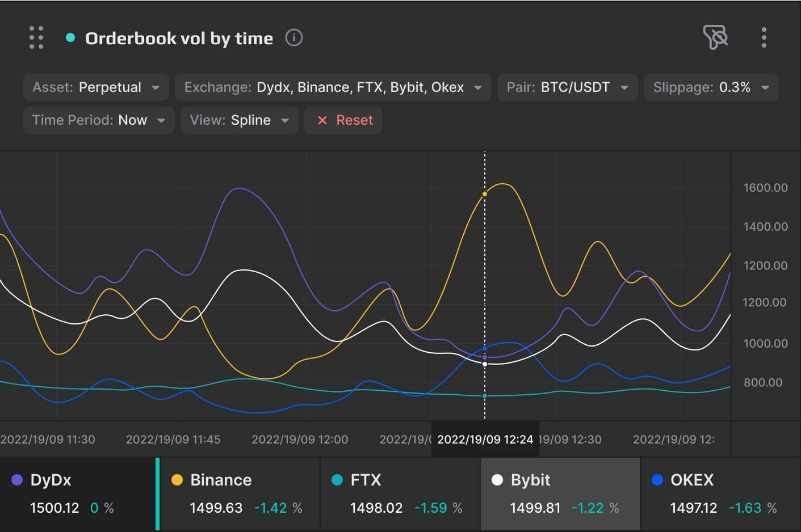Switch the View Spline dropdown

[x=239, y=120]
